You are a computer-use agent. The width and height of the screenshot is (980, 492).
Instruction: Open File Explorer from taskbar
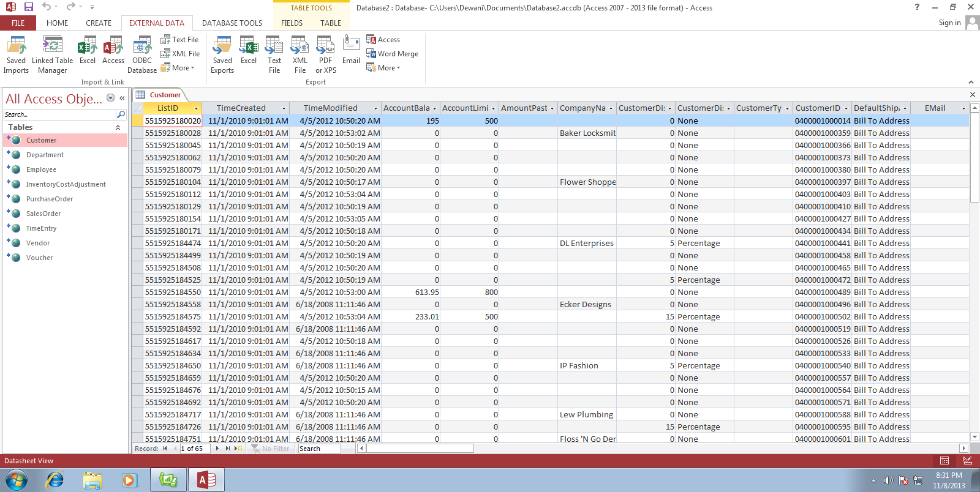tap(92, 480)
